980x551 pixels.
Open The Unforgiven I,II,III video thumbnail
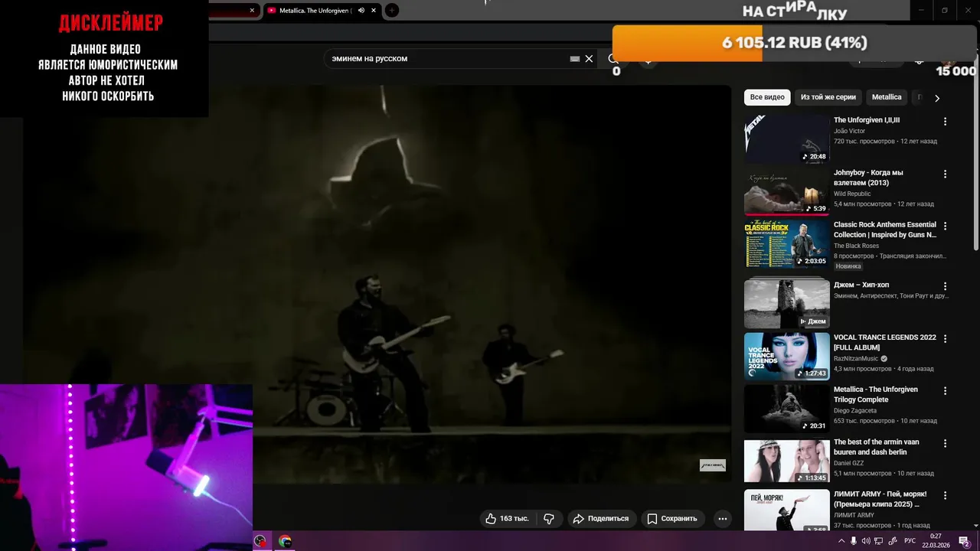[787, 139]
